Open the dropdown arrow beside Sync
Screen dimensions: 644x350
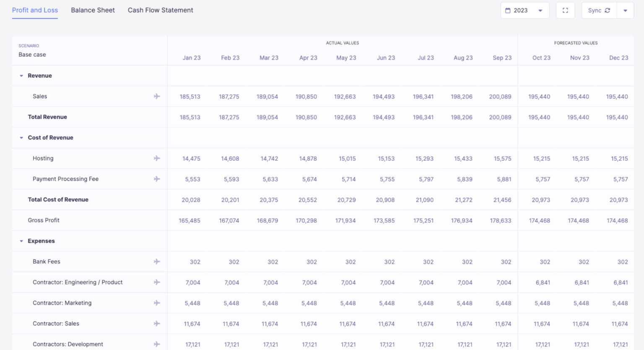click(x=625, y=10)
